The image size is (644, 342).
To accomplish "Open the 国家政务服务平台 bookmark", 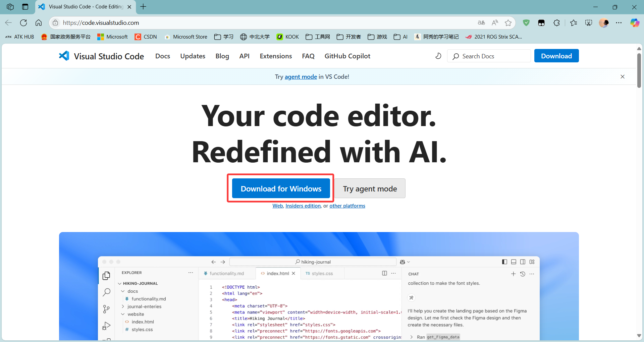I will click(x=66, y=37).
